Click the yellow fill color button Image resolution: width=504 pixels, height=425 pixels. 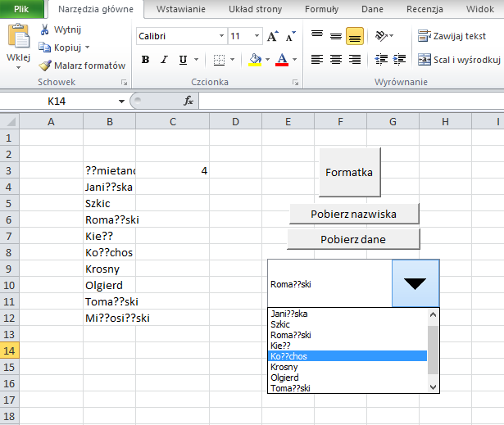pyautogui.click(x=255, y=60)
